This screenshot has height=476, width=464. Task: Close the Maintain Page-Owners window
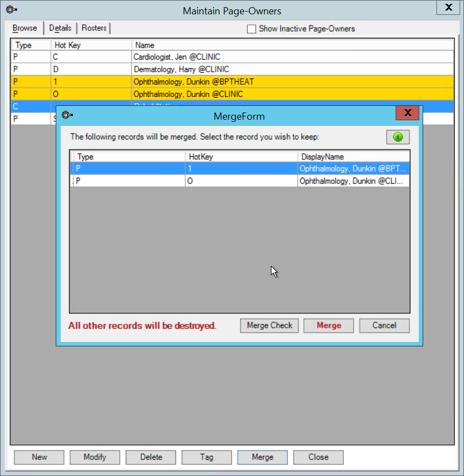coord(448,7)
